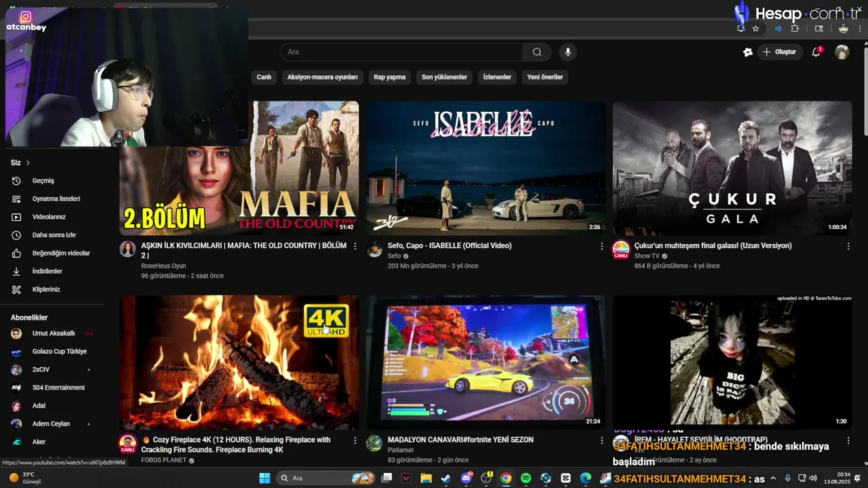Image resolution: width=868 pixels, height=488 pixels.
Task: Open Microsoft Edge from the taskbar
Action: tap(586, 479)
